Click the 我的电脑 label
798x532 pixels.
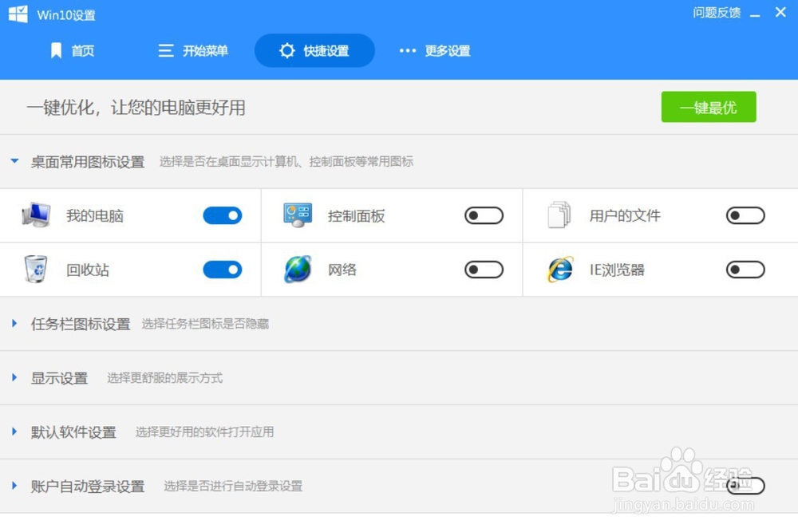95,215
